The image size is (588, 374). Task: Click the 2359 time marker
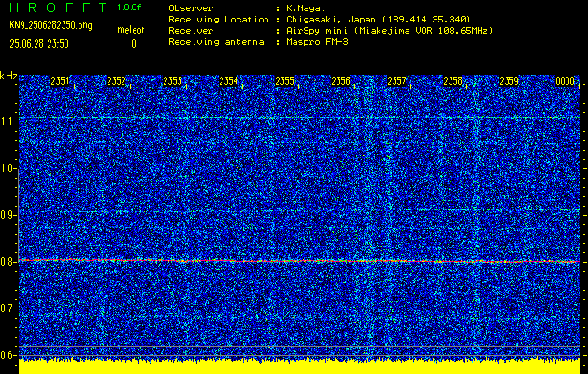(509, 81)
